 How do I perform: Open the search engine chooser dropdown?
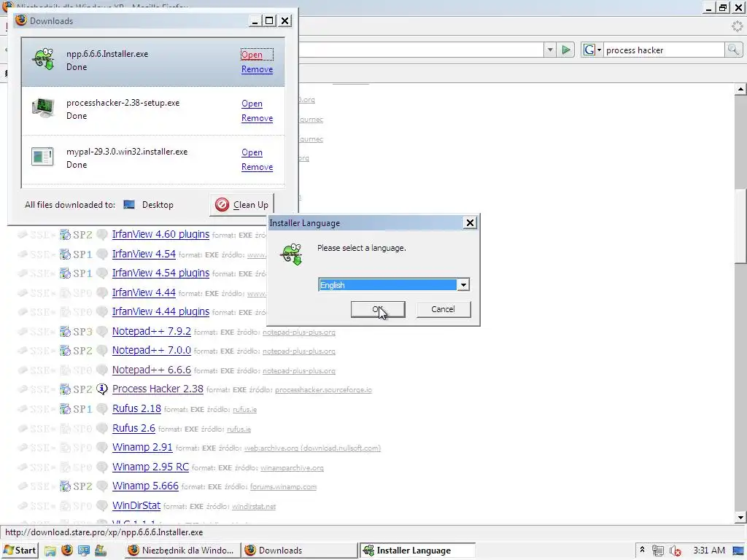tap(592, 50)
